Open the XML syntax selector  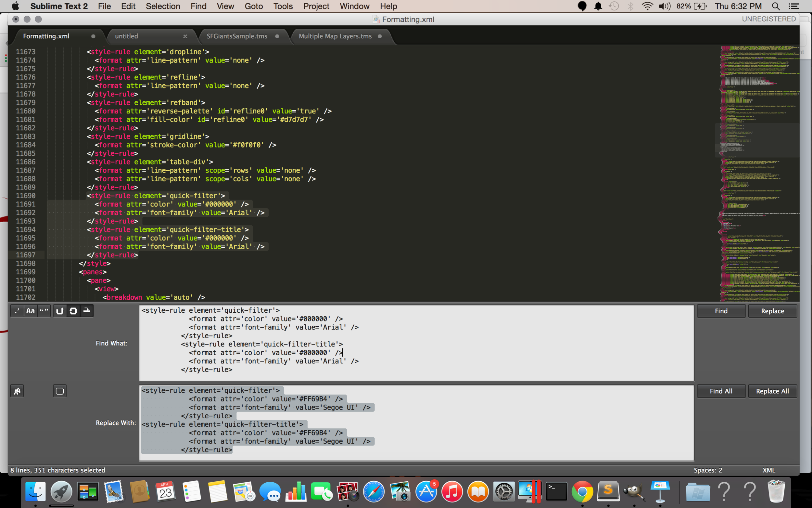(769, 470)
